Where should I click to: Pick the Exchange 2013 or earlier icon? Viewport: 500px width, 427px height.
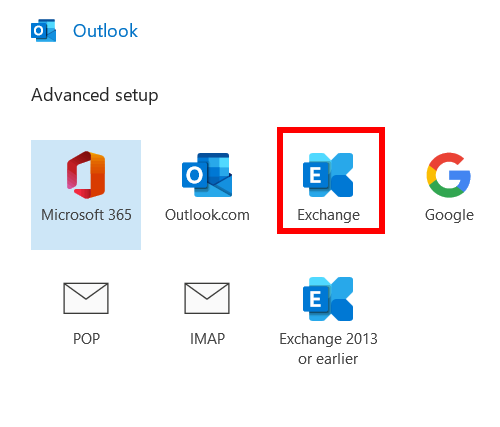(x=328, y=299)
